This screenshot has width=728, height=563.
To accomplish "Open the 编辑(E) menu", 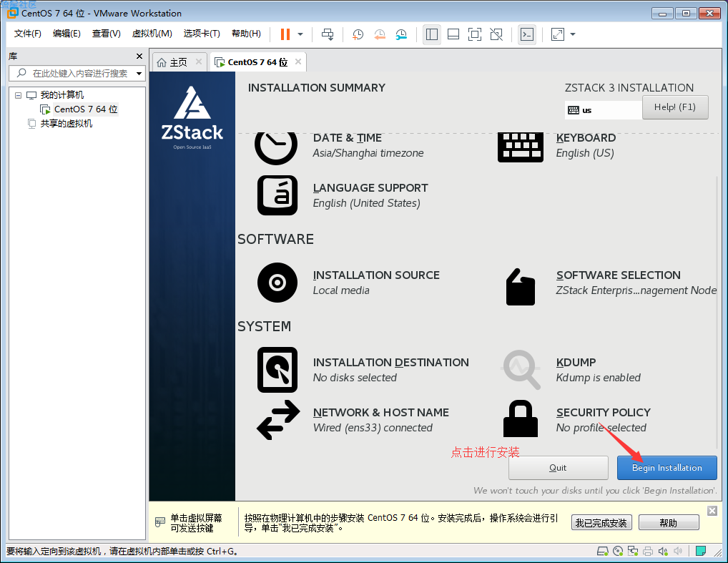I will coord(67,34).
